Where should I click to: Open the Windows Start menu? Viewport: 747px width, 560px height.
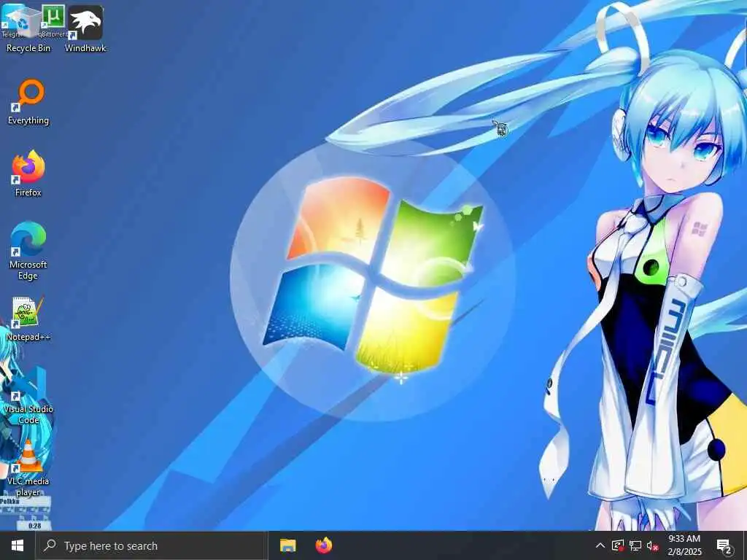click(x=18, y=545)
